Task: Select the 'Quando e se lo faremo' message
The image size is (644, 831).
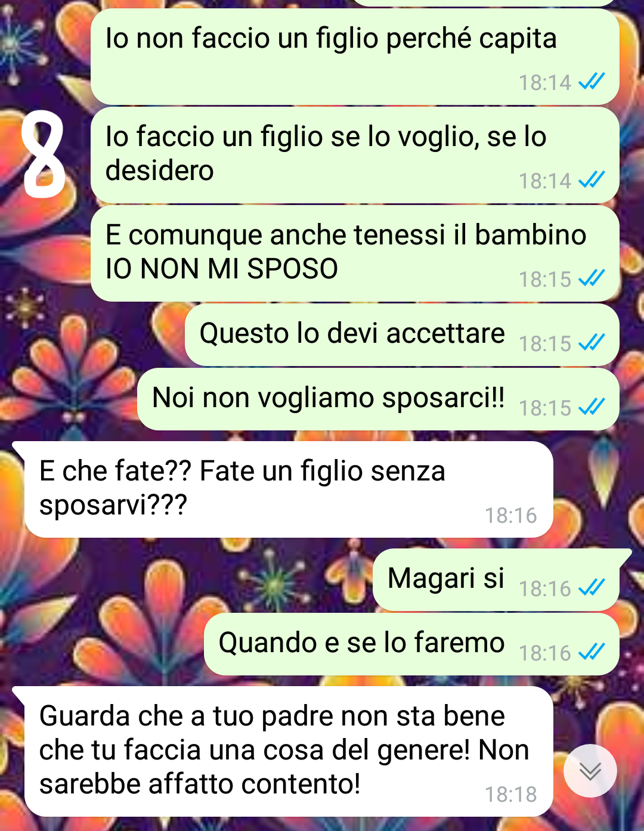Action: pos(411,644)
